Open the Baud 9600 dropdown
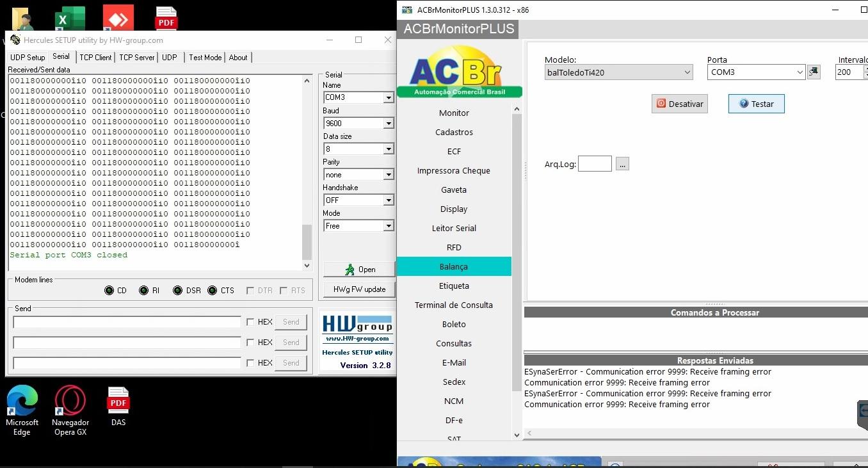The height and width of the screenshot is (468, 868). coord(388,124)
